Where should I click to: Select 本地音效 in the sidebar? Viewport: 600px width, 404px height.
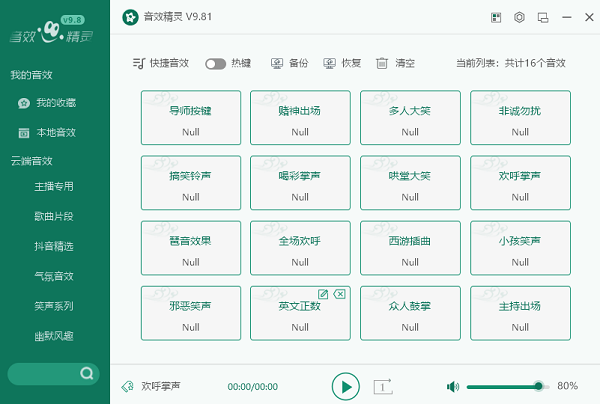coord(55,132)
